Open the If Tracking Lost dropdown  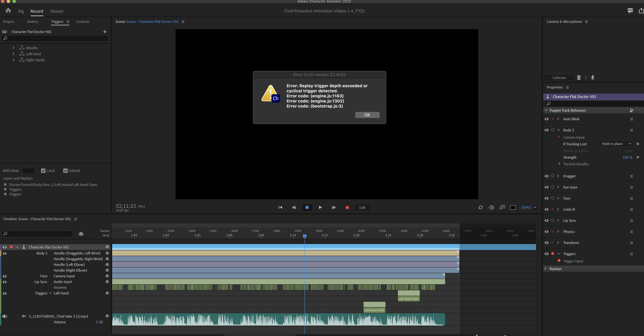coord(616,144)
